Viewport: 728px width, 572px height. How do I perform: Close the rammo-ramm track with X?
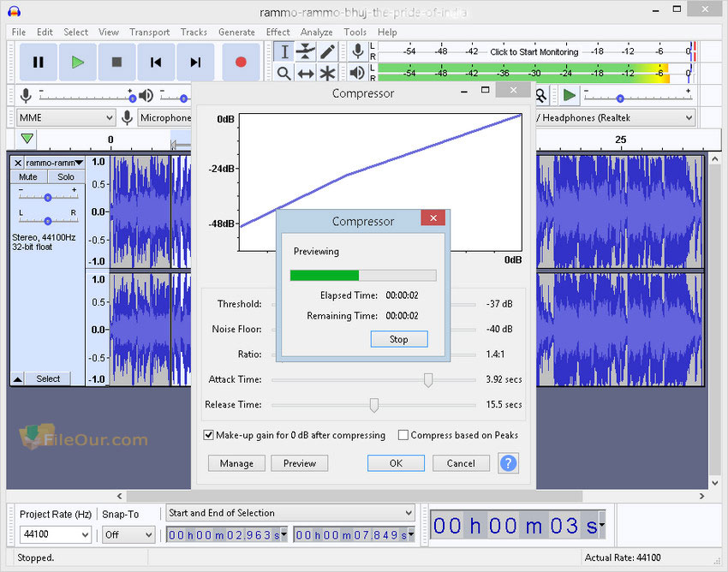(x=18, y=163)
